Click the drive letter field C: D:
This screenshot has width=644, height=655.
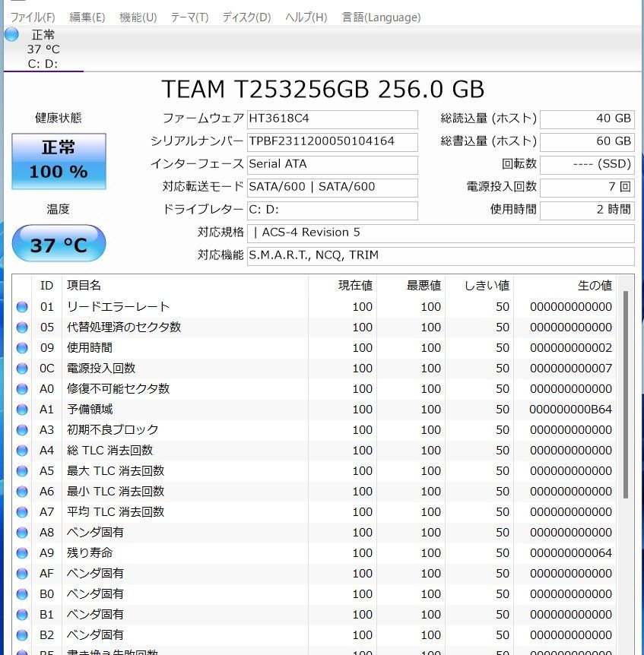(x=332, y=210)
